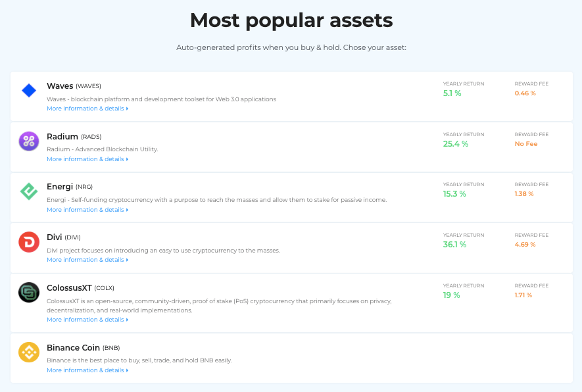Open More information & details for Radium
This screenshot has width=582, height=392.
(87, 159)
